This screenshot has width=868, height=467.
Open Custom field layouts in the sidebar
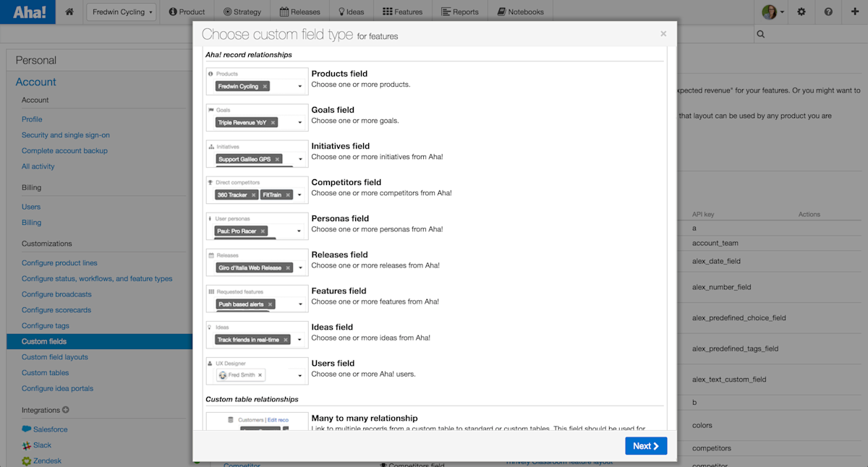[x=55, y=356]
